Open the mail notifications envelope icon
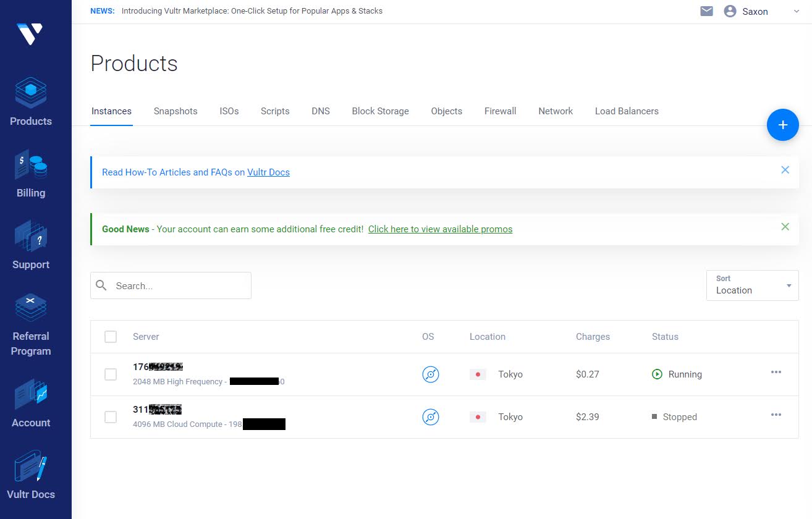 (707, 11)
